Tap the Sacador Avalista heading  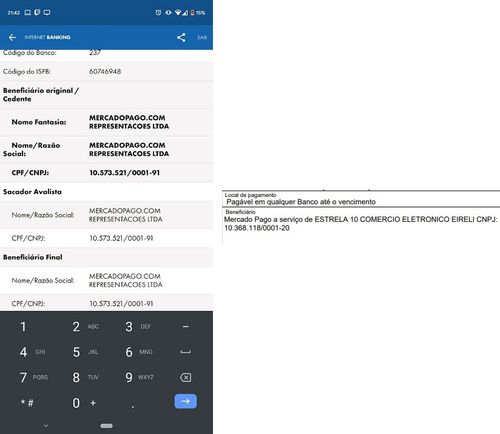(32, 192)
